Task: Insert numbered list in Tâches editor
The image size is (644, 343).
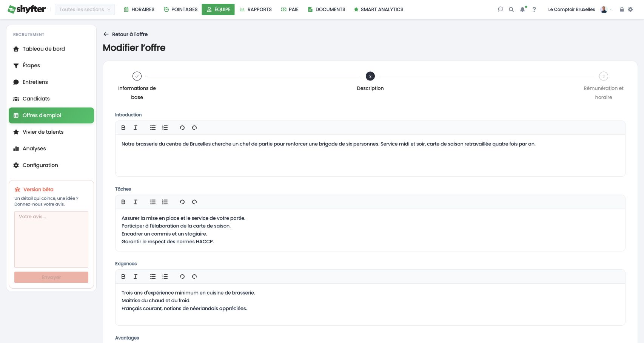Action: 165,202
